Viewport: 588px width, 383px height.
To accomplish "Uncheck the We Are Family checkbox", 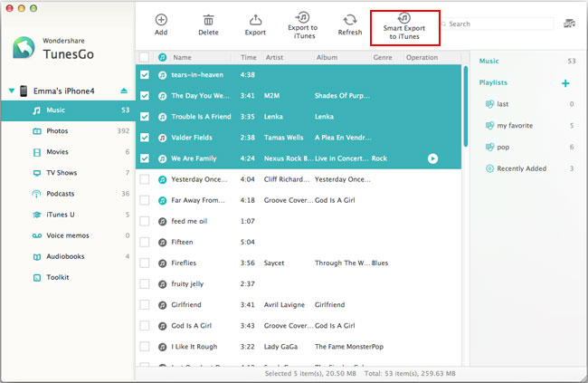I will pyautogui.click(x=145, y=158).
